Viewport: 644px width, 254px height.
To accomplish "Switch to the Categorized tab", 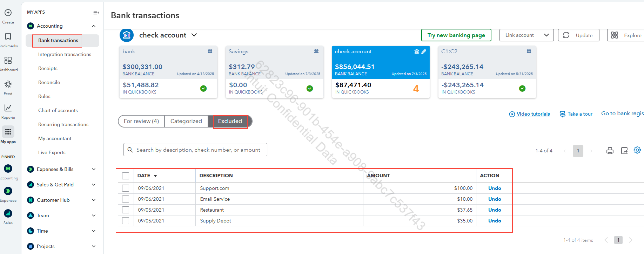I will point(186,121).
